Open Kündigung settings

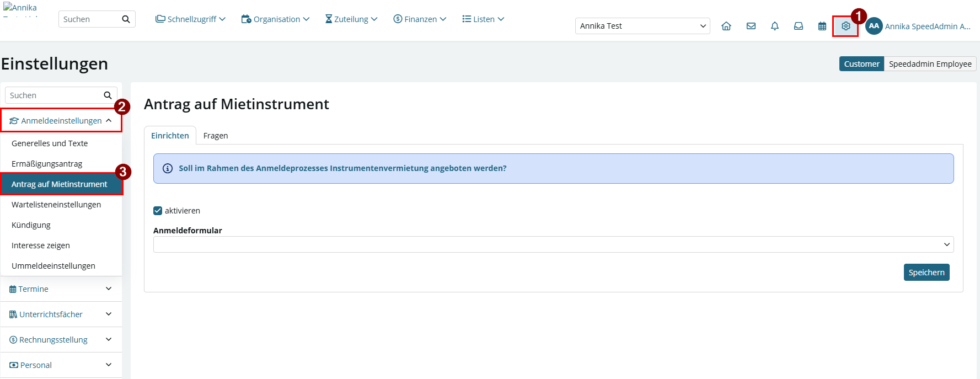tap(61, 225)
